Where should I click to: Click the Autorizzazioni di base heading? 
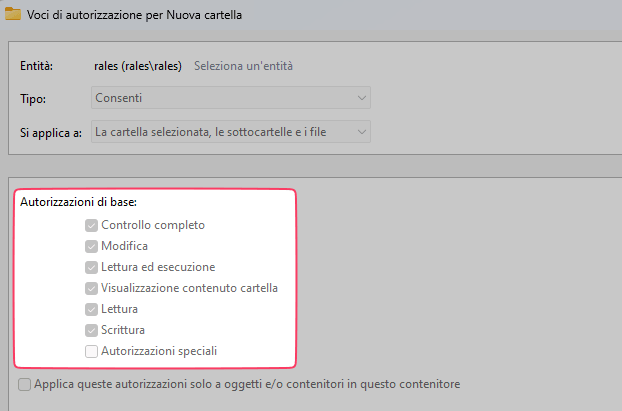click(x=79, y=202)
